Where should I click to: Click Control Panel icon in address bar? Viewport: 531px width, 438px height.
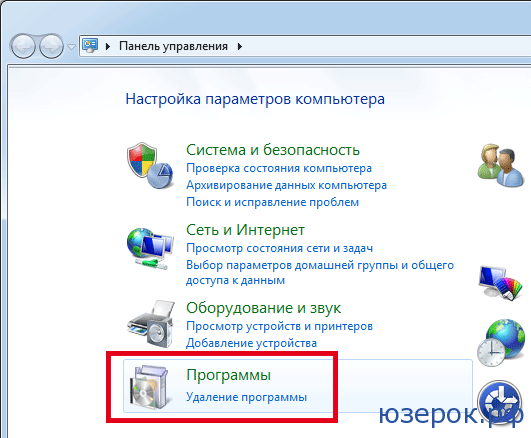[x=90, y=46]
